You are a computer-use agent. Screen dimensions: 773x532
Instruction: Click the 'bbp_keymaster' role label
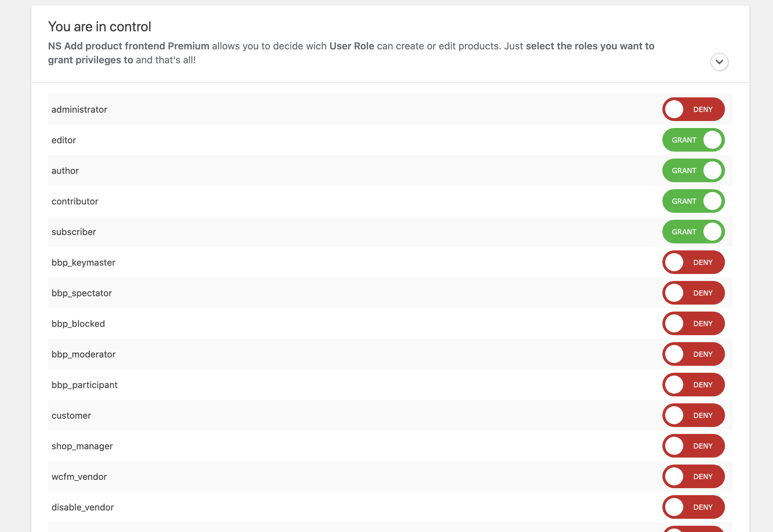(x=83, y=263)
